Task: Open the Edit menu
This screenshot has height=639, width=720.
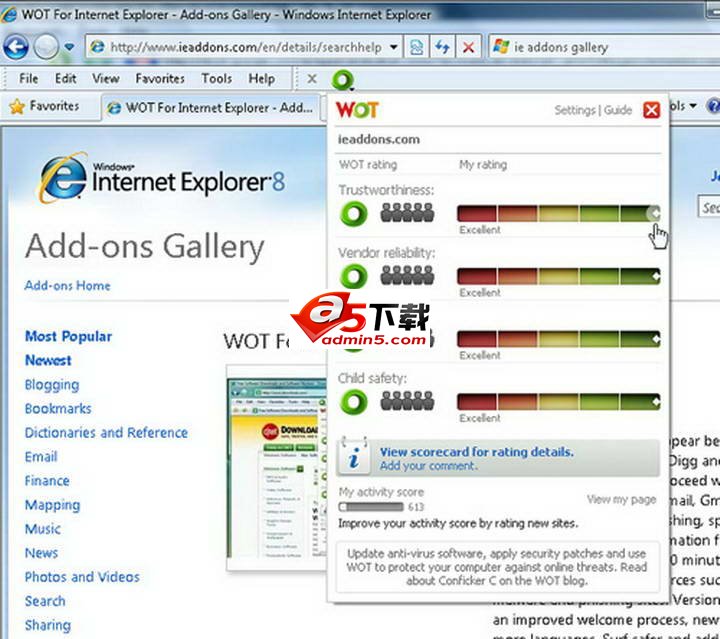Action: [x=65, y=78]
